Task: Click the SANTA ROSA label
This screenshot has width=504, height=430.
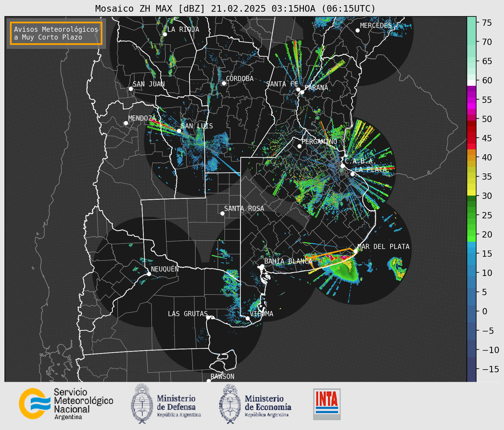Action: tap(244, 208)
